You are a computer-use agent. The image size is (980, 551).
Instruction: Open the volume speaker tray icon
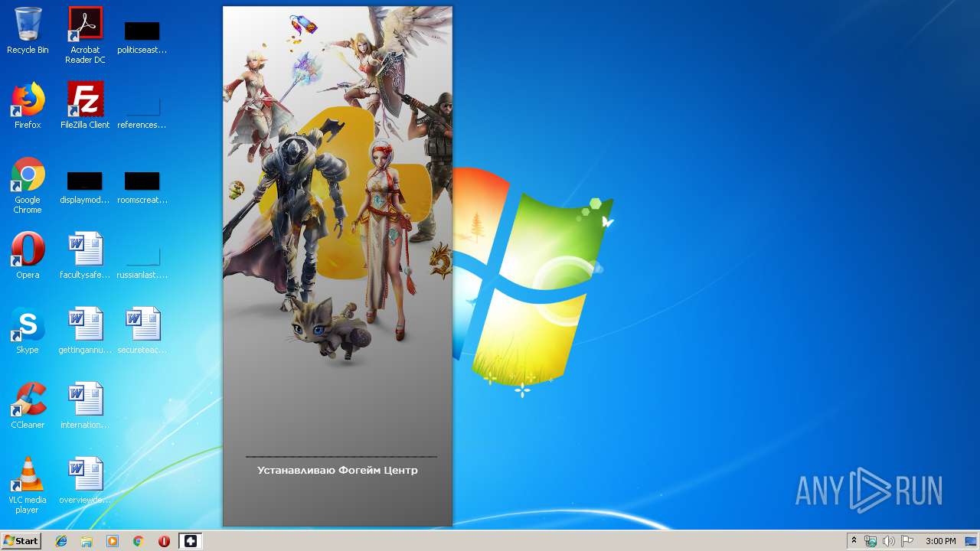pos(888,541)
